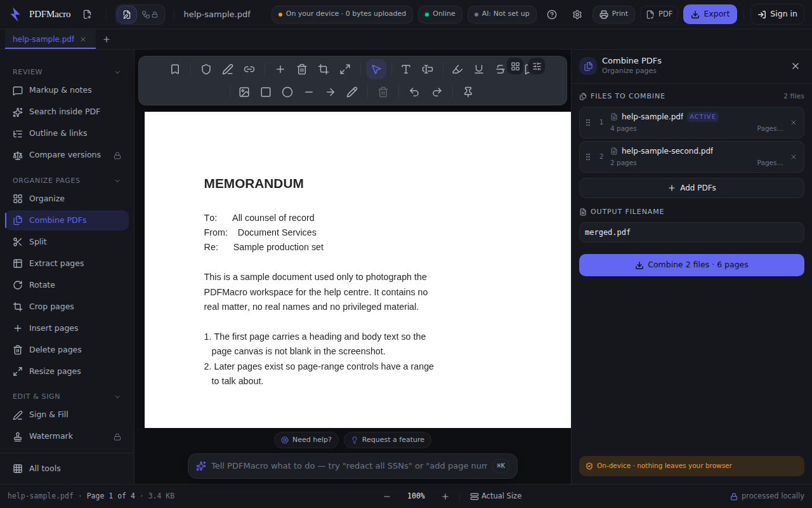This screenshot has width=812, height=508.
Task: Open the Online status pill
Action: click(440, 14)
